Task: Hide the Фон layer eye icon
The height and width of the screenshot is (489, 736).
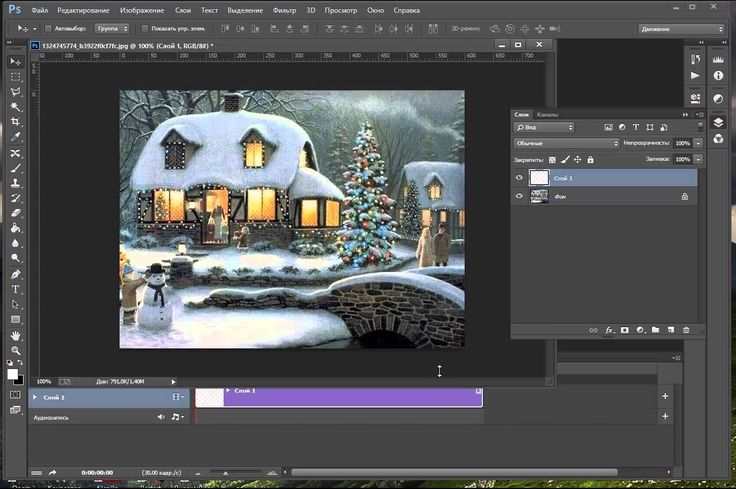Action: click(519, 196)
